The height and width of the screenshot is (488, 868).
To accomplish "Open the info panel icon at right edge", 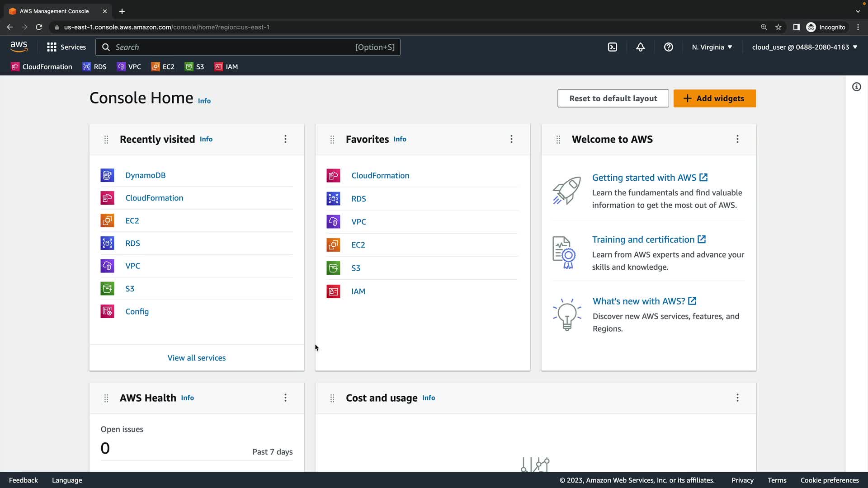I will [857, 87].
